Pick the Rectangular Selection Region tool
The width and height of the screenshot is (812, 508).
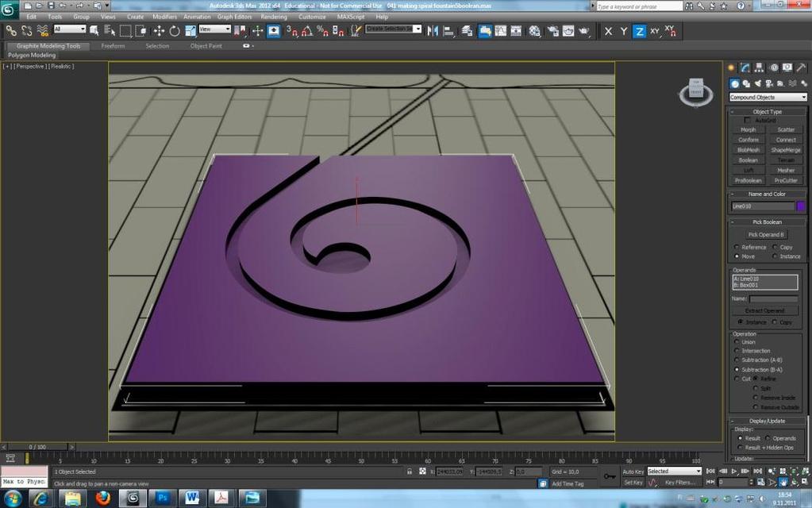point(125,31)
